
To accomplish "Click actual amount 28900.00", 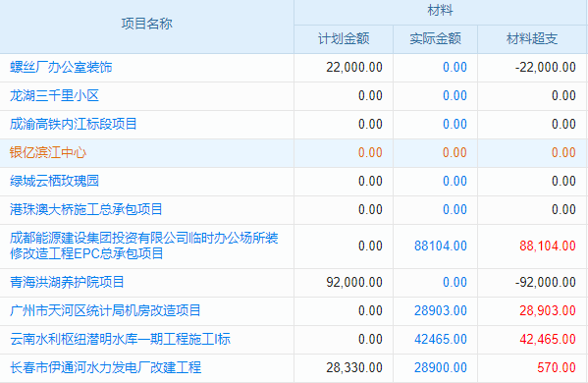I will coord(441,367).
